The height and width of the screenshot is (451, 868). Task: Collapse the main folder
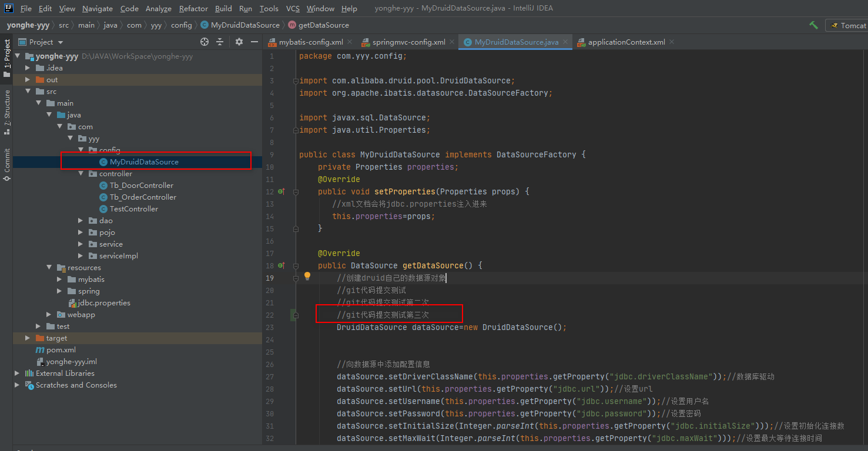click(38, 103)
